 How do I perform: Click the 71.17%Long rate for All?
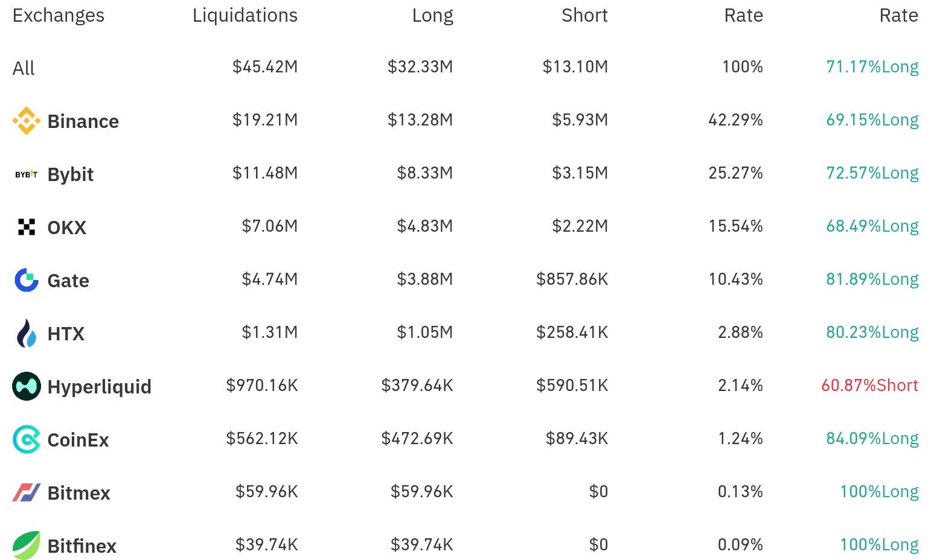pyautogui.click(x=872, y=66)
